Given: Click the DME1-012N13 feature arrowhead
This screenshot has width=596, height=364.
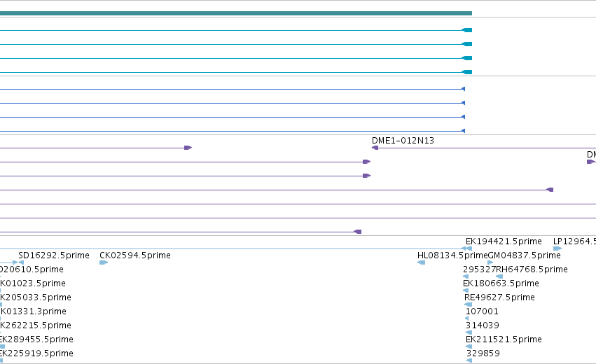Looking at the screenshot, I should click(375, 148).
